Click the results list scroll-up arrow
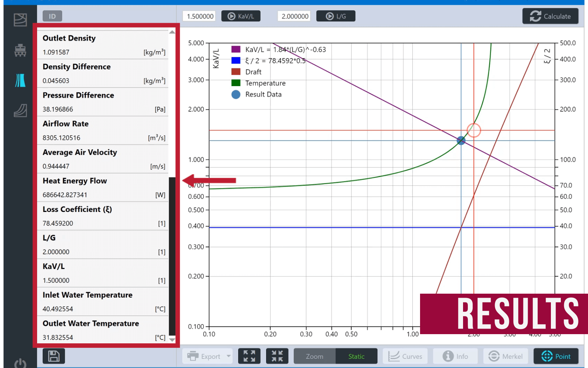The height and width of the screenshot is (368, 588). (172, 32)
